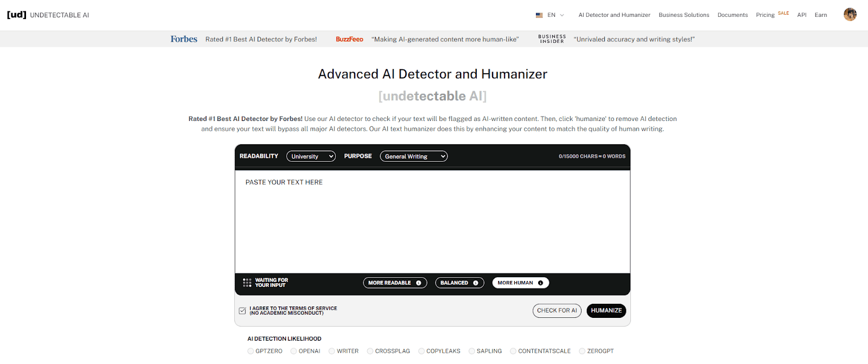Select the COPYLEAKS detector indicator

point(422,351)
